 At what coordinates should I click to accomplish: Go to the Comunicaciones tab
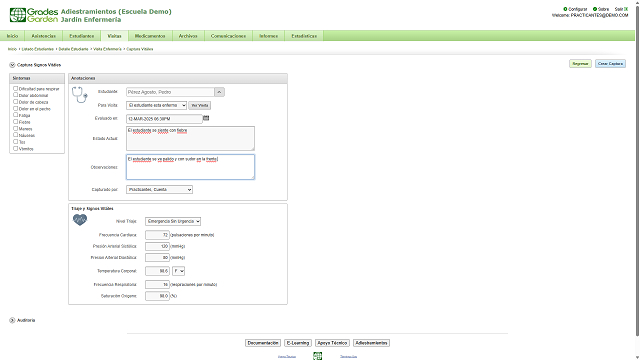click(229, 36)
